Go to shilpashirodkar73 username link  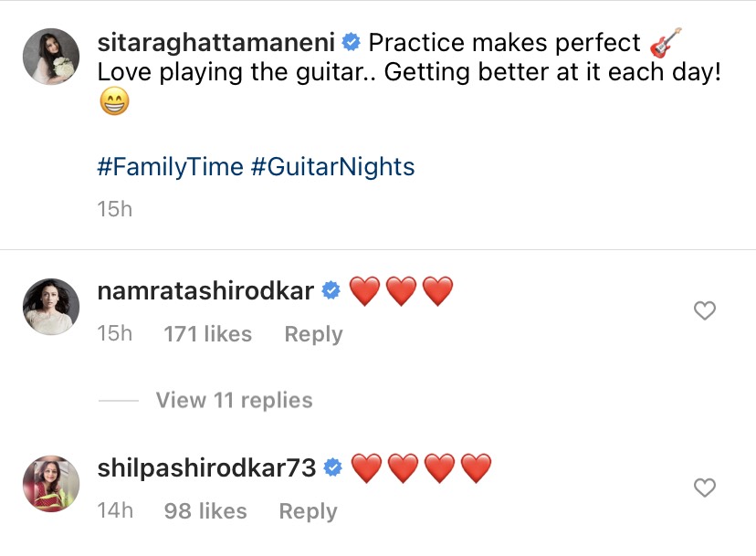(x=206, y=468)
